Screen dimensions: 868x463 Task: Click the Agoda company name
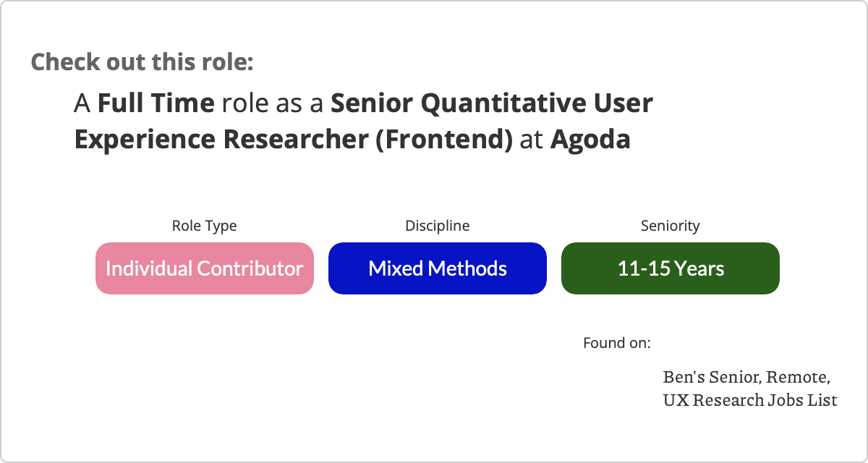click(x=590, y=140)
